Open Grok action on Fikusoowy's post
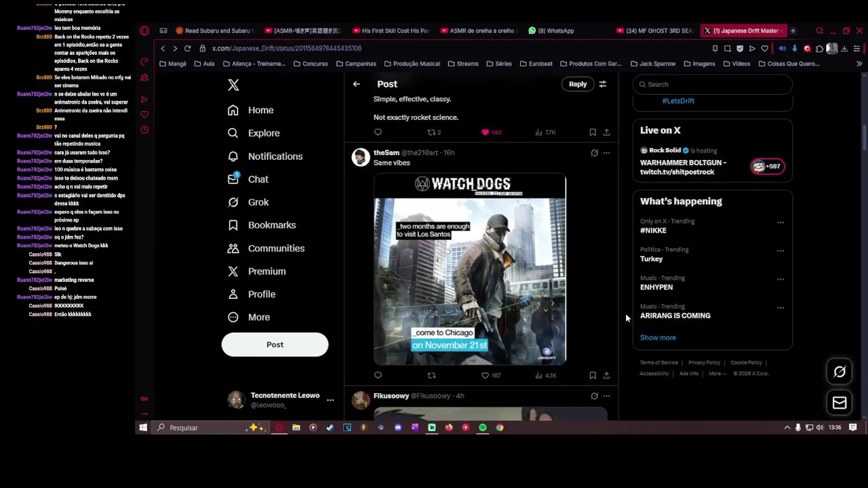 point(594,396)
